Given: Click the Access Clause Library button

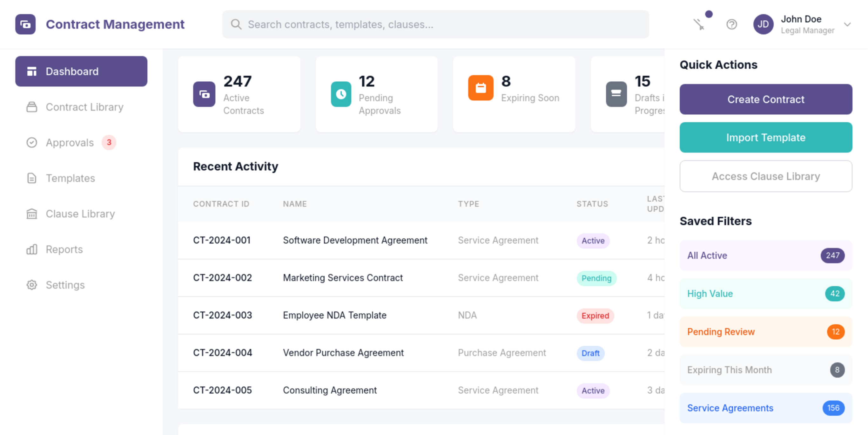Looking at the screenshot, I should tap(765, 176).
